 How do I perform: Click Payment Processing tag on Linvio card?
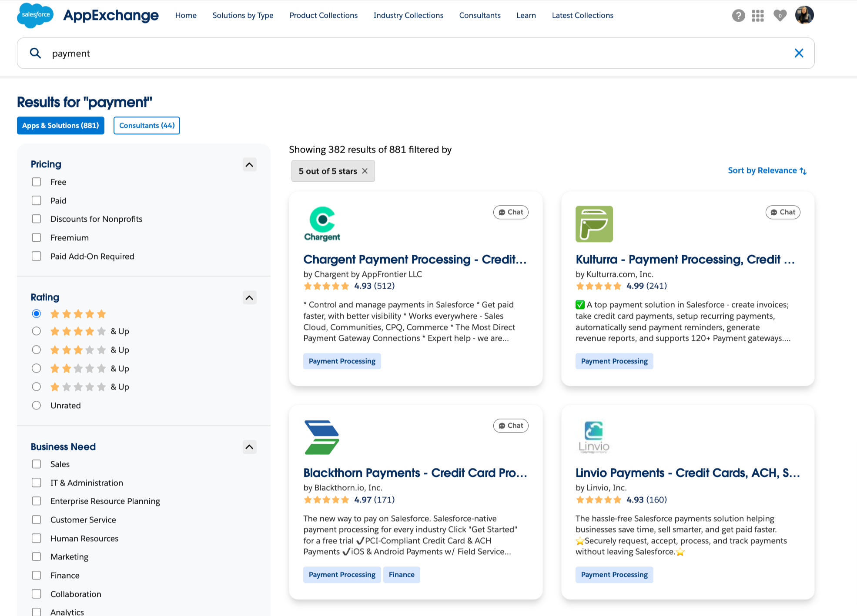click(x=614, y=575)
